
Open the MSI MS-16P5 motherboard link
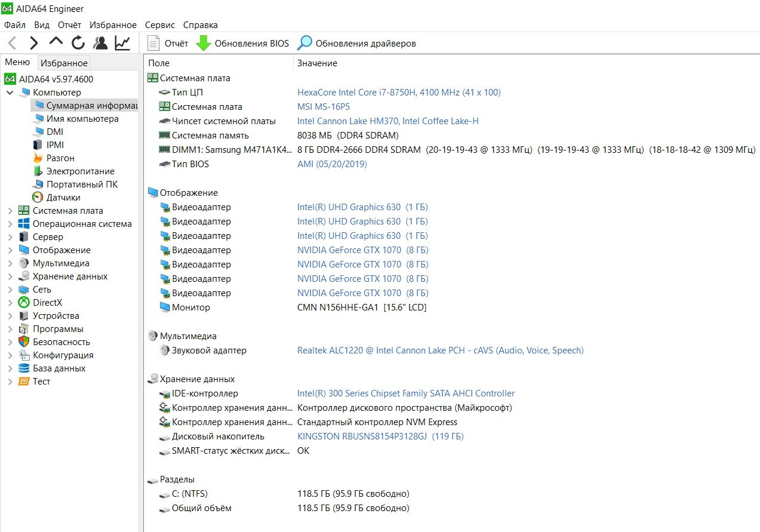click(324, 107)
